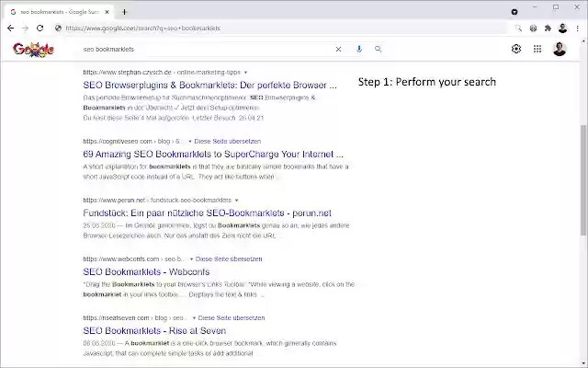This screenshot has width=588, height=368.
Task: Expand options arrow beside perun.net URL
Action: (236, 201)
